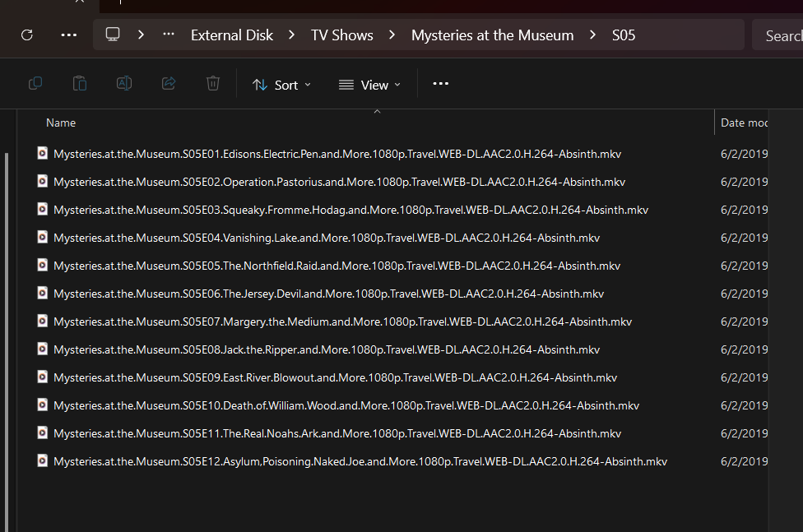803x532 pixels.
Task: Show hidden breadcrumb folders ellipsis
Action: (169, 35)
